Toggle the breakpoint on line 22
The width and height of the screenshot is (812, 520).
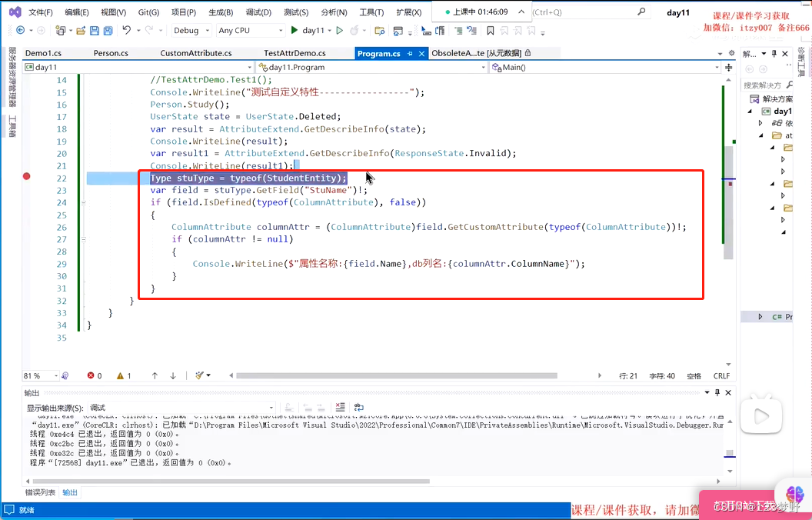(26, 177)
